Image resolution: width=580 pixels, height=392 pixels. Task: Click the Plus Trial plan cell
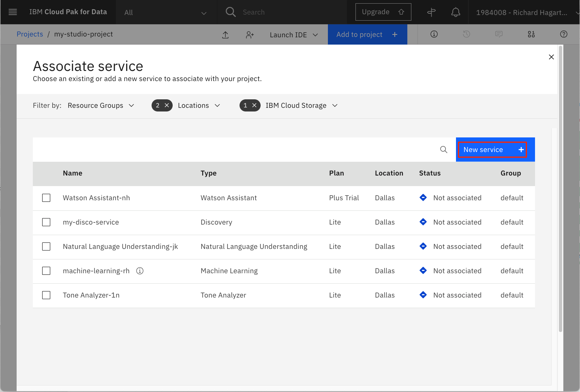pos(344,198)
